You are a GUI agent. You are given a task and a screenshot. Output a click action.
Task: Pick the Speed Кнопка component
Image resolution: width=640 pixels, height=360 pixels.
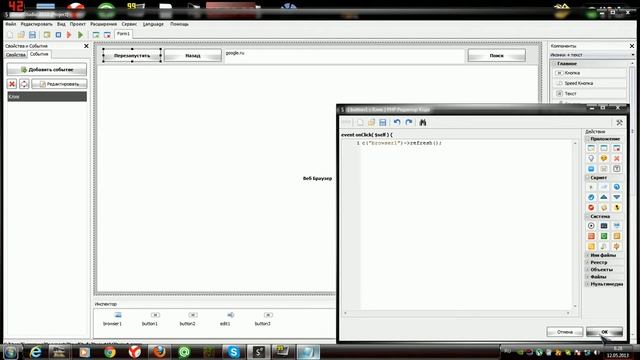point(589,83)
